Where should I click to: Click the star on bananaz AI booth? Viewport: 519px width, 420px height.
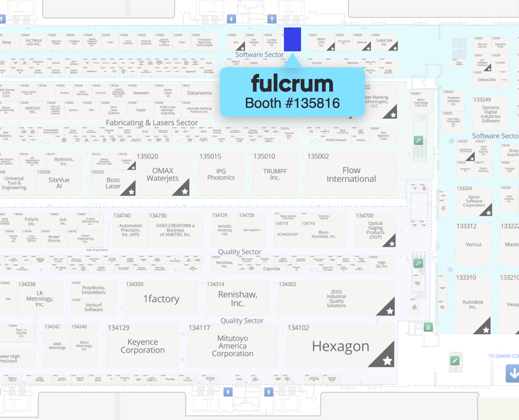point(133,168)
